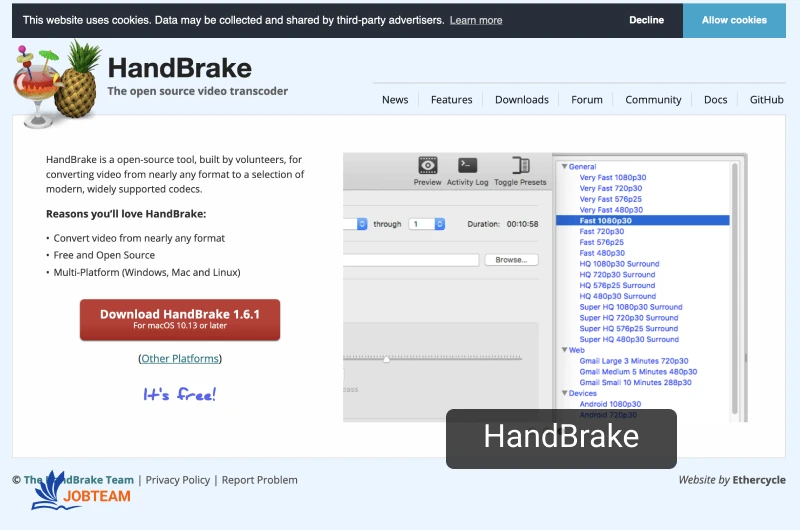
Task: Open the News menu item
Action: (x=395, y=99)
